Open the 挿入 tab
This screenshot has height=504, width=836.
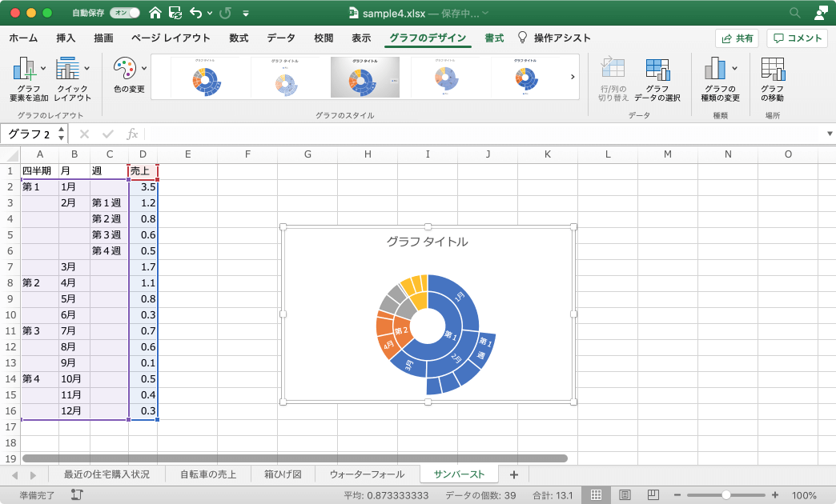[x=66, y=38]
